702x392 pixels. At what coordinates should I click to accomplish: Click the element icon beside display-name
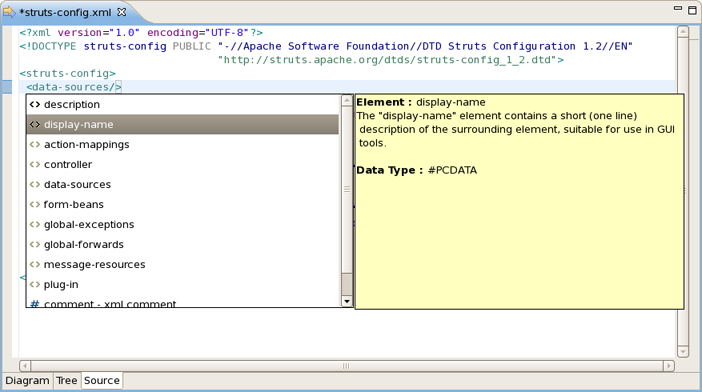coord(34,124)
